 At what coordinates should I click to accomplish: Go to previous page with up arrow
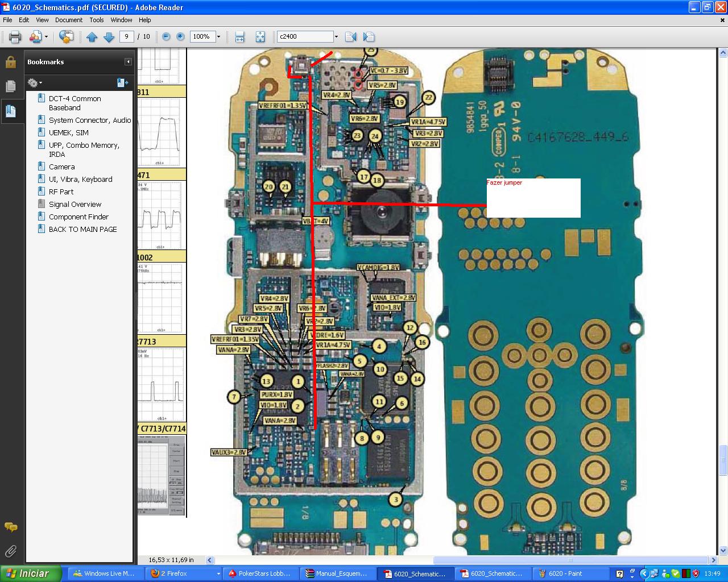point(92,37)
